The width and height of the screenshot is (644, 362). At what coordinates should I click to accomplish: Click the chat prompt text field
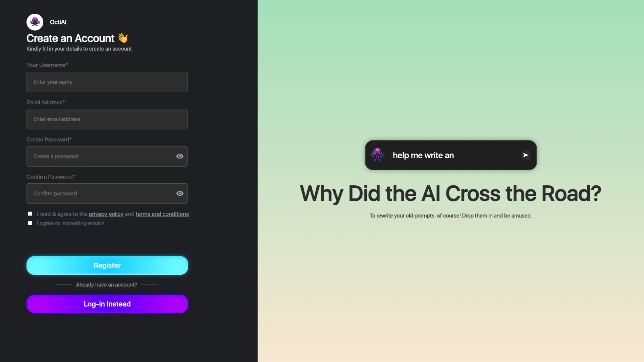click(x=450, y=155)
